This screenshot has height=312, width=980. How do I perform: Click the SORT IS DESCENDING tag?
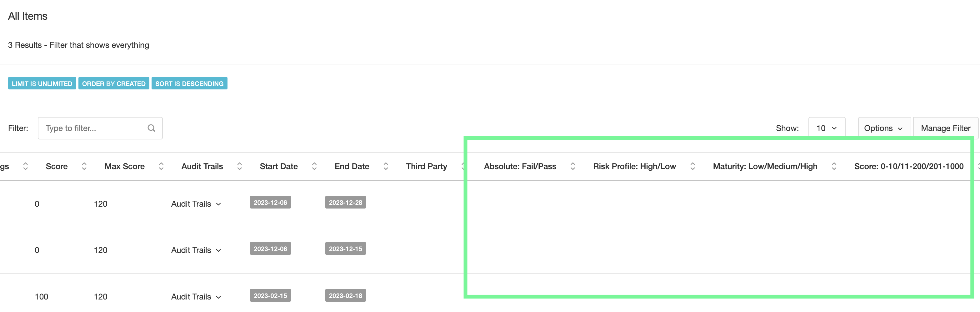tap(189, 84)
